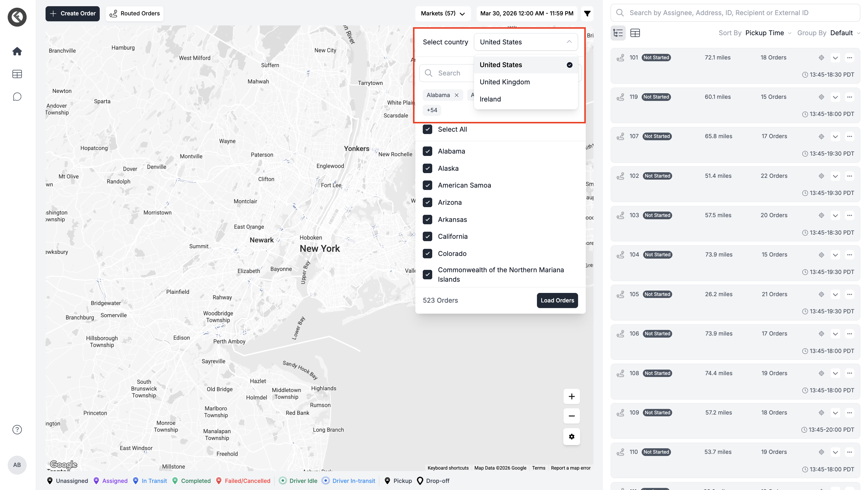
Task: Click the Load Orders button
Action: [x=557, y=300]
